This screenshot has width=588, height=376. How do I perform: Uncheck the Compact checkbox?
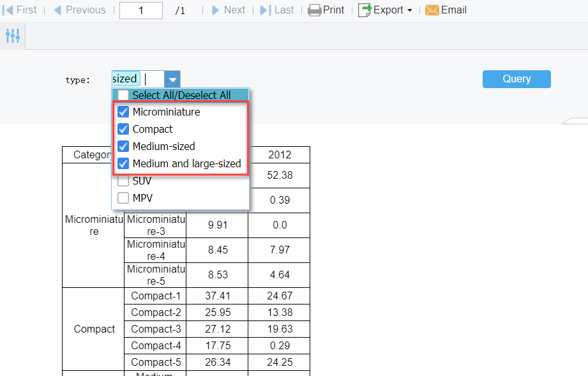click(123, 129)
